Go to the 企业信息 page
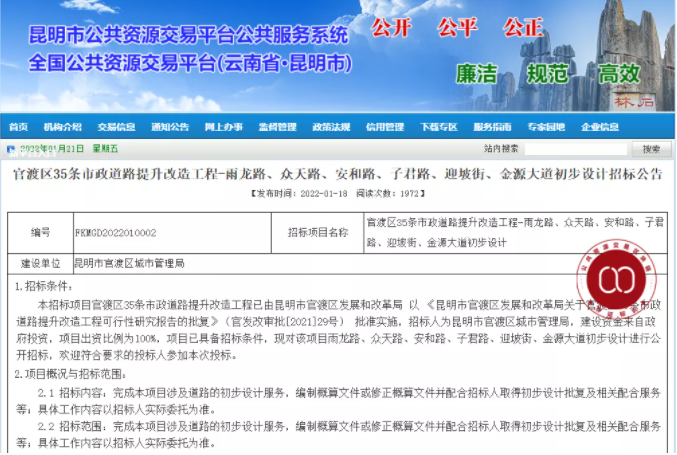This screenshot has width=677, height=455. [x=599, y=127]
